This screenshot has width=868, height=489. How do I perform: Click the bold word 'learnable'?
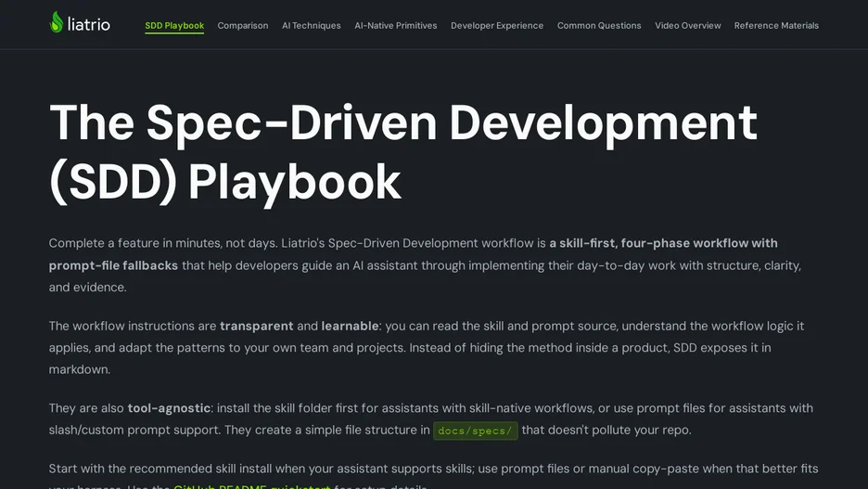tap(350, 327)
